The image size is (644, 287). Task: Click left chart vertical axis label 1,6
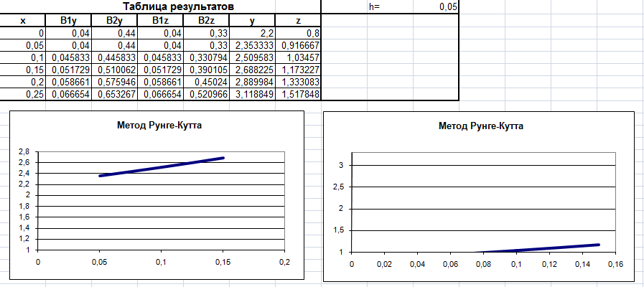point(24,217)
